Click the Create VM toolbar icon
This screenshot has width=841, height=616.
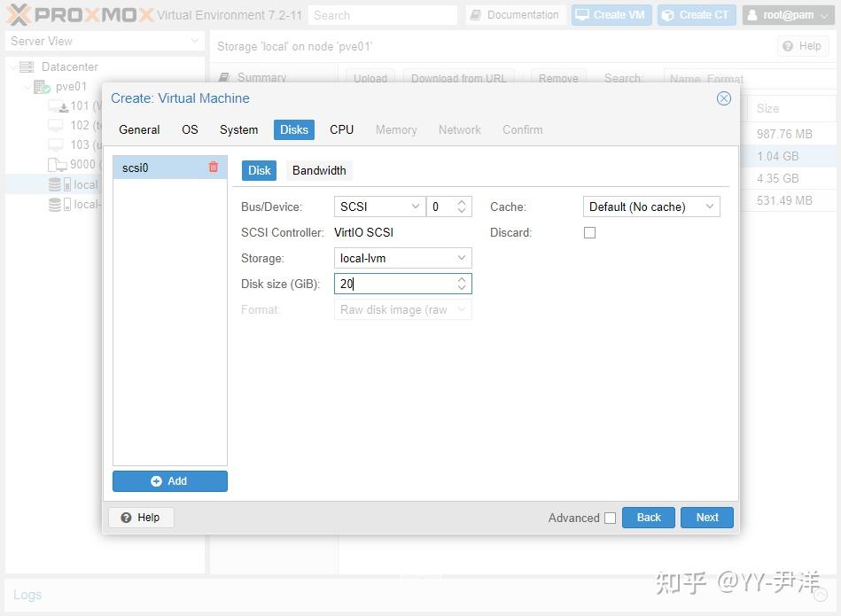(583, 14)
